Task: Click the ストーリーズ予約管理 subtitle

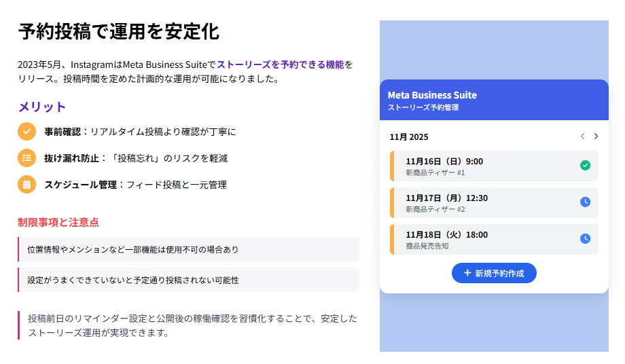Action: click(423, 108)
